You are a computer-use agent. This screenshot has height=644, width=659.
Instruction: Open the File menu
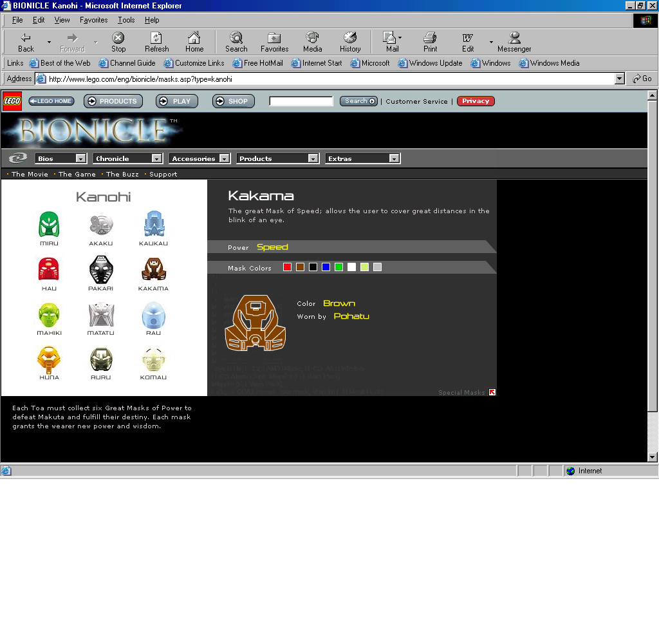pos(17,20)
